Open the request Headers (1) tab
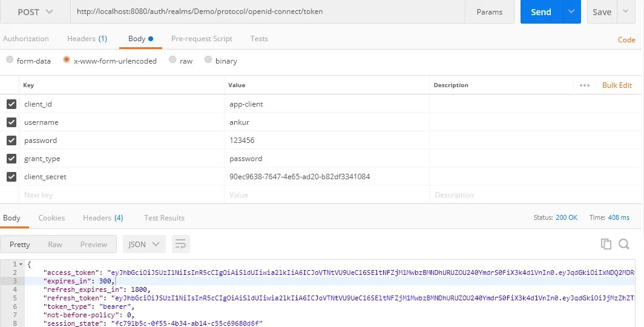644x327 pixels. (x=87, y=39)
